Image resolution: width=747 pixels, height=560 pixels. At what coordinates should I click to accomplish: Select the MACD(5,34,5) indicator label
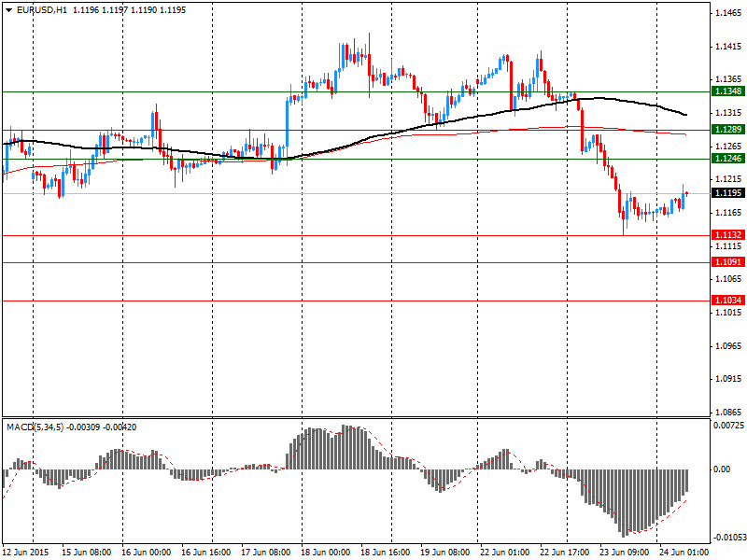(x=35, y=427)
